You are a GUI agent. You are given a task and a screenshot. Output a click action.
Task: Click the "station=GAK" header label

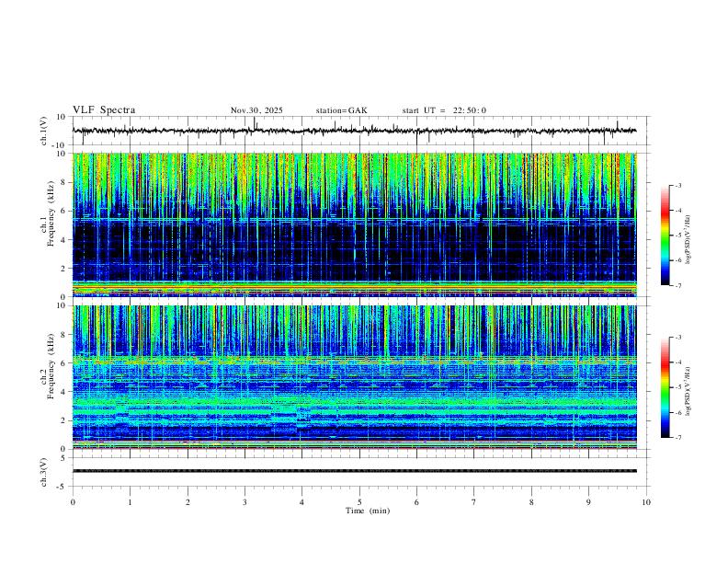[341, 110]
